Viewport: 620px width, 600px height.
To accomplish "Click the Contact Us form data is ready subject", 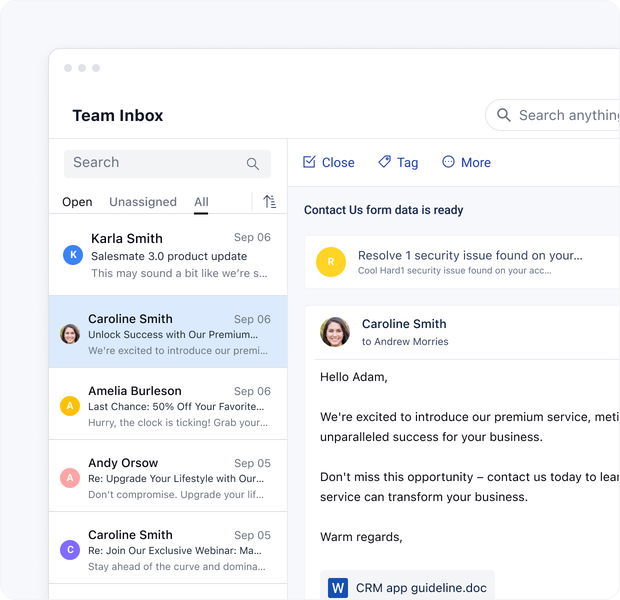I will click(383, 210).
